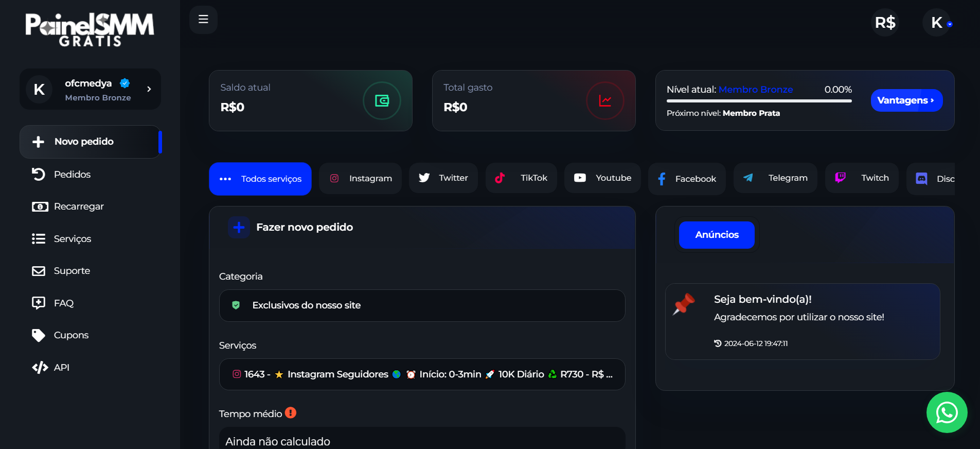
Task: Click the Próximo nível: Membro Prata text
Action: click(723, 113)
